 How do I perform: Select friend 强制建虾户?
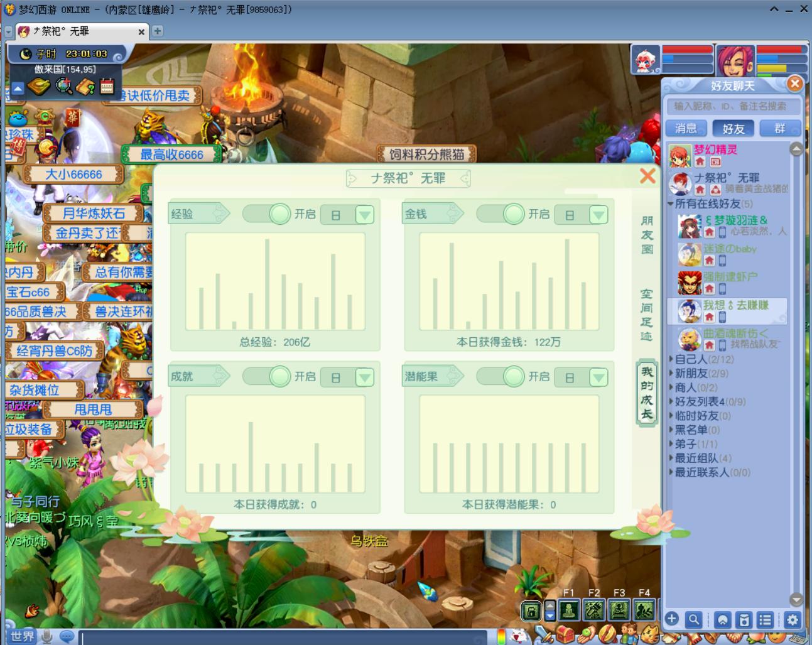point(727,282)
